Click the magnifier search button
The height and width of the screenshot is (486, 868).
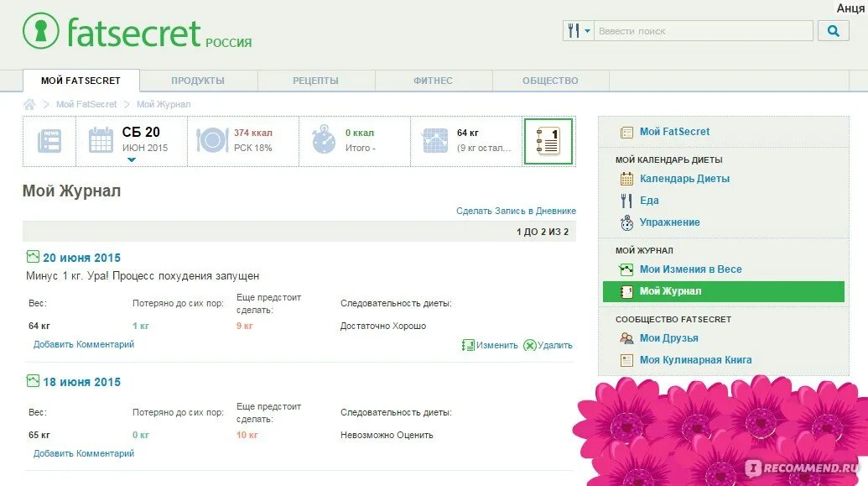(833, 30)
